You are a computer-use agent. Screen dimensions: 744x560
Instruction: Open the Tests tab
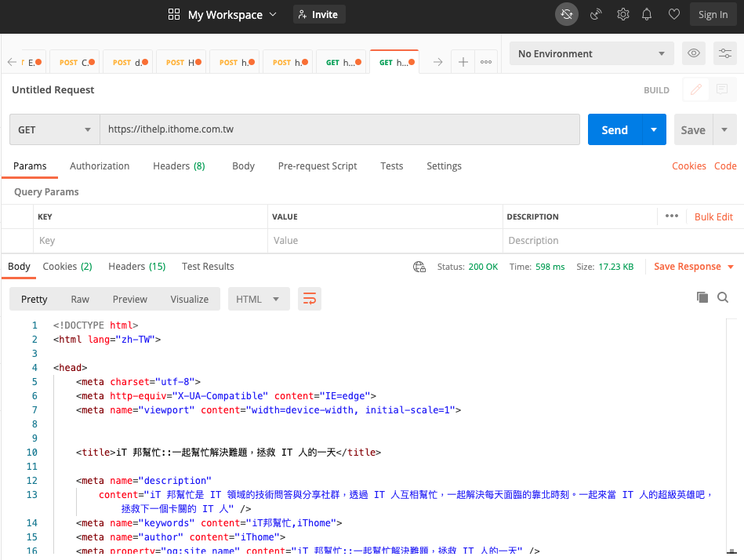point(391,166)
